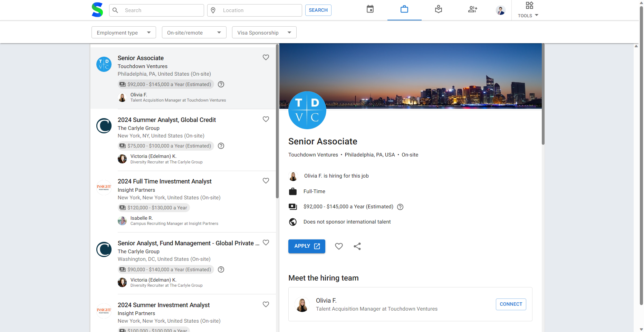Toggle the heart next to APPLY button

(339, 246)
